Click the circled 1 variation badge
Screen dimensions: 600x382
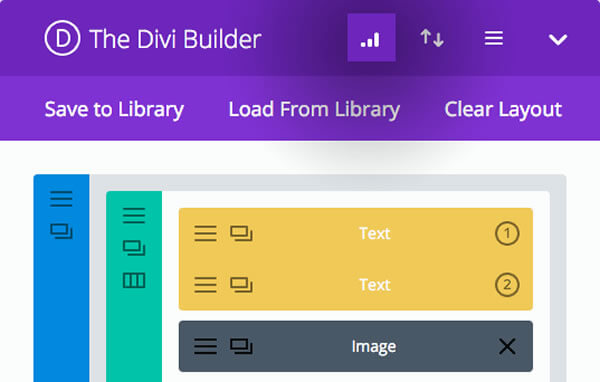pyautogui.click(x=507, y=233)
